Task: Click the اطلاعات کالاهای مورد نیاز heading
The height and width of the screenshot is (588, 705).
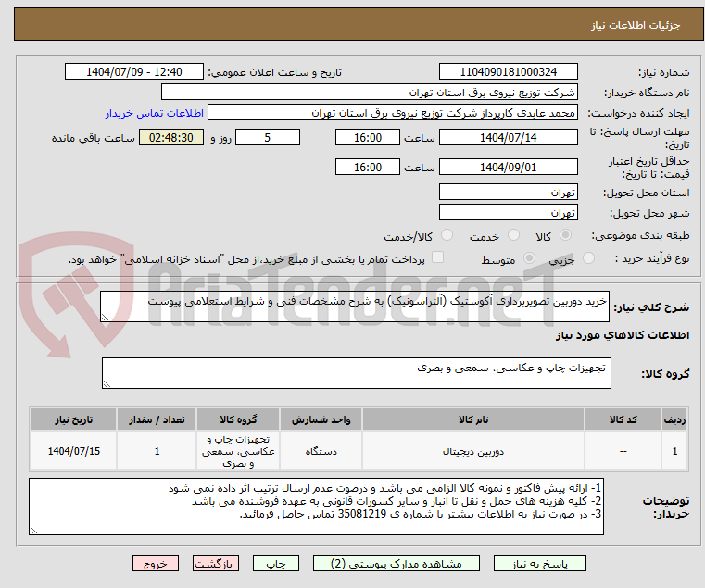Action: coord(623,335)
